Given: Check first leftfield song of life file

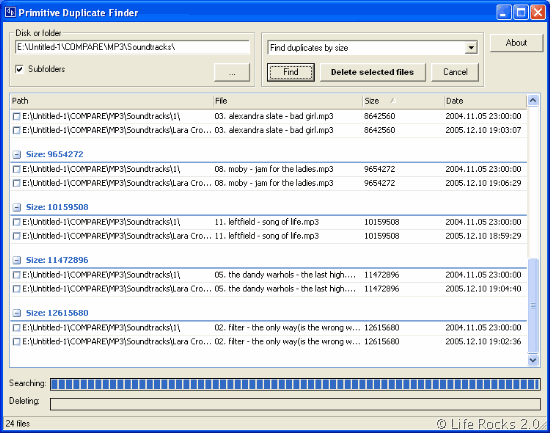Looking at the screenshot, I should pos(16,222).
